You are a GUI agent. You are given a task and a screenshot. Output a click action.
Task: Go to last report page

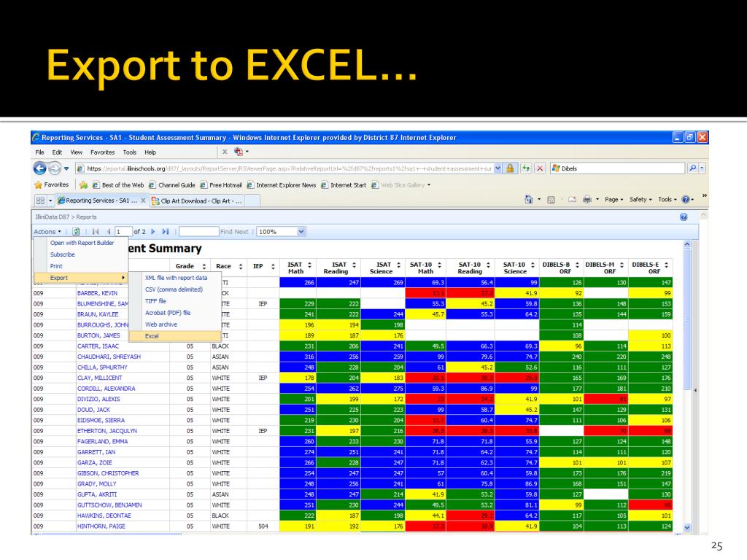point(166,231)
